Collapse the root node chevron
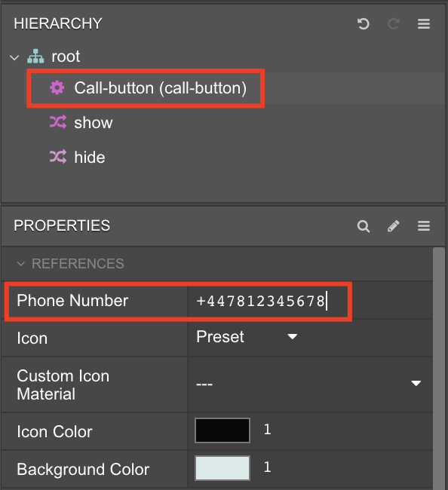Screen dimensions: 448x490 point(14,57)
